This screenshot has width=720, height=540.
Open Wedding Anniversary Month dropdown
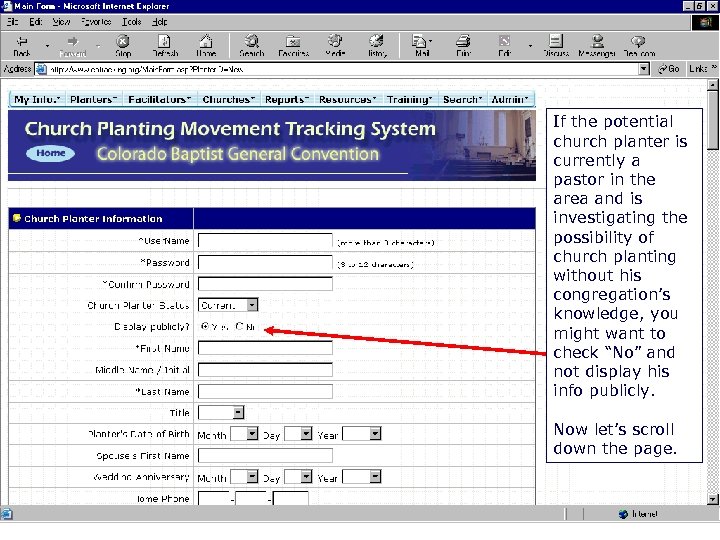click(244, 477)
